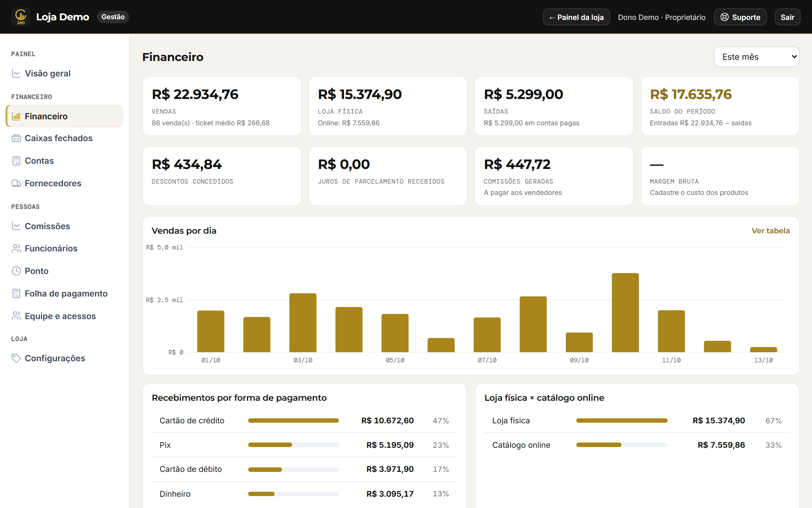This screenshot has height=508, width=812.
Task: Click the Cartão de débito 17% value
Action: coord(441,469)
